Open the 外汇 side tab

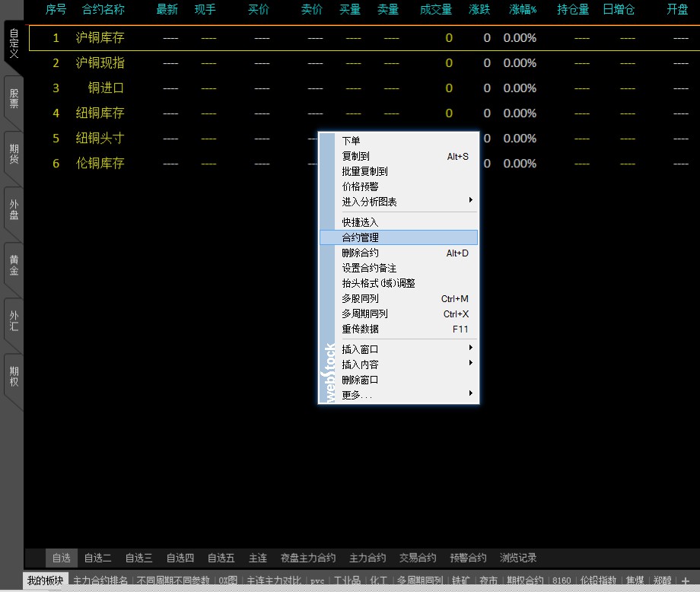(13, 321)
